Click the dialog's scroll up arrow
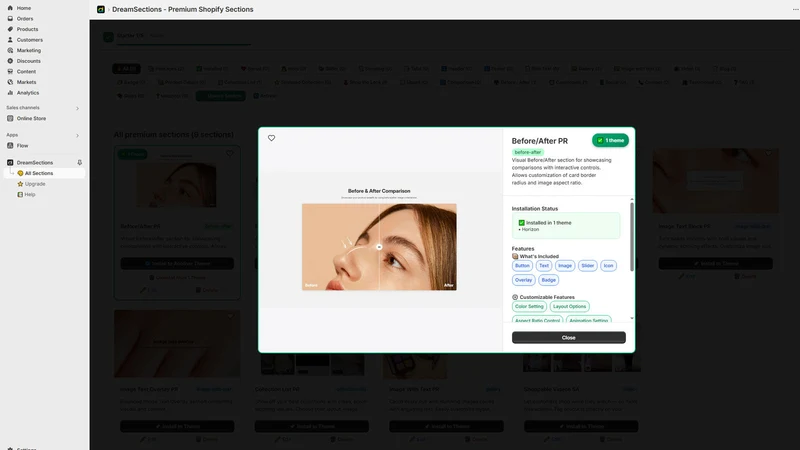The image size is (800, 450). [632, 199]
